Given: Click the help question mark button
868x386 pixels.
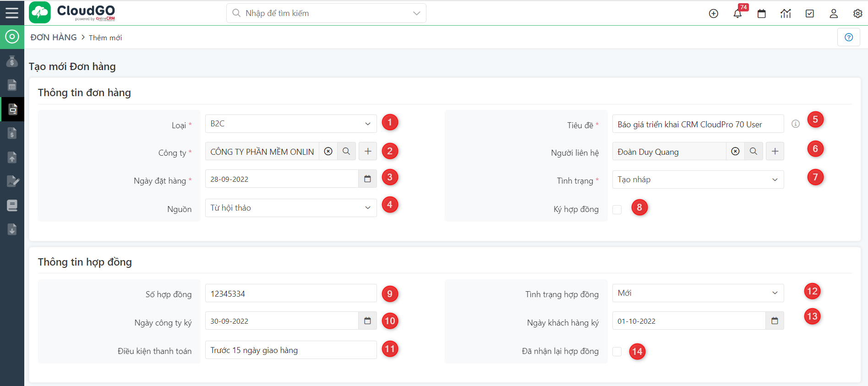Looking at the screenshot, I should (848, 37).
